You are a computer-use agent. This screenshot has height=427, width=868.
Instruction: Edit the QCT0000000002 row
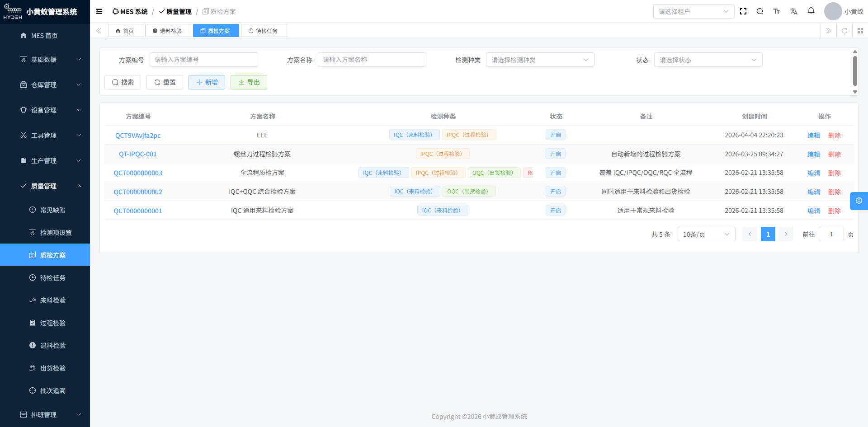point(814,192)
